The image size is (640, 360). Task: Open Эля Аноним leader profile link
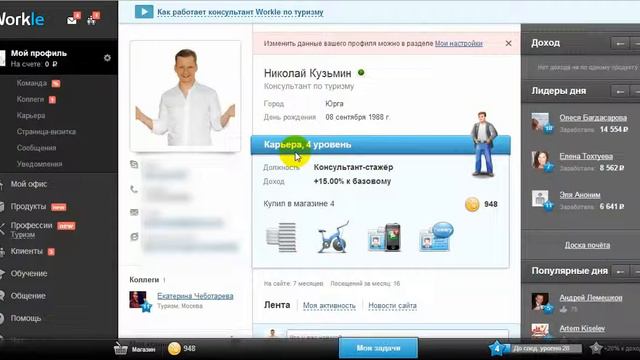pyautogui.click(x=580, y=195)
